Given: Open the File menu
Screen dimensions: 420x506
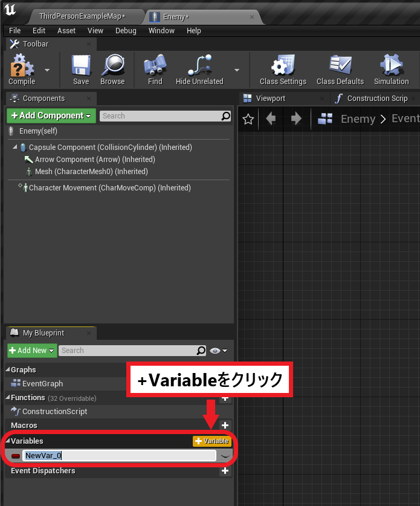Looking at the screenshot, I should 15,31.
